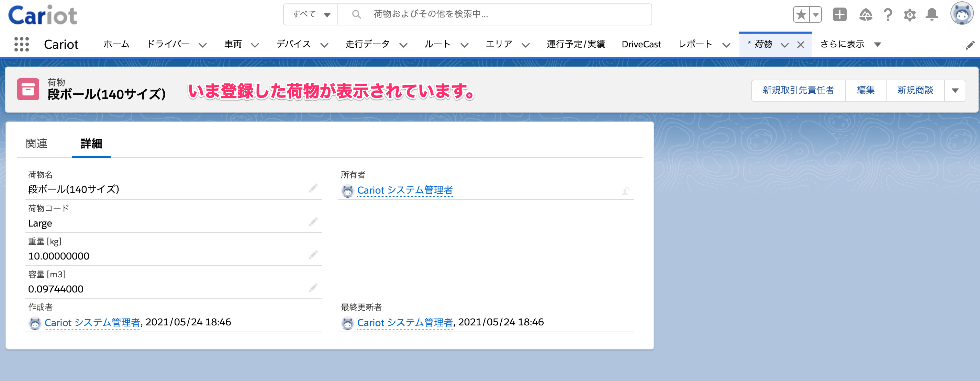
Task: Click the 容量 value 0.09744000
Action: 56,289
